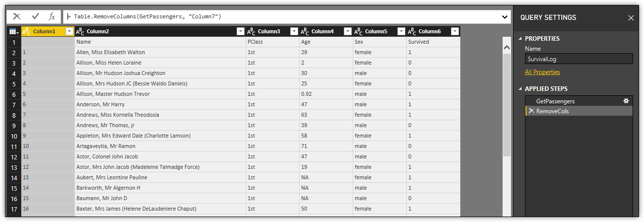
Task: Open the All Properties link
Action: coord(542,72)
